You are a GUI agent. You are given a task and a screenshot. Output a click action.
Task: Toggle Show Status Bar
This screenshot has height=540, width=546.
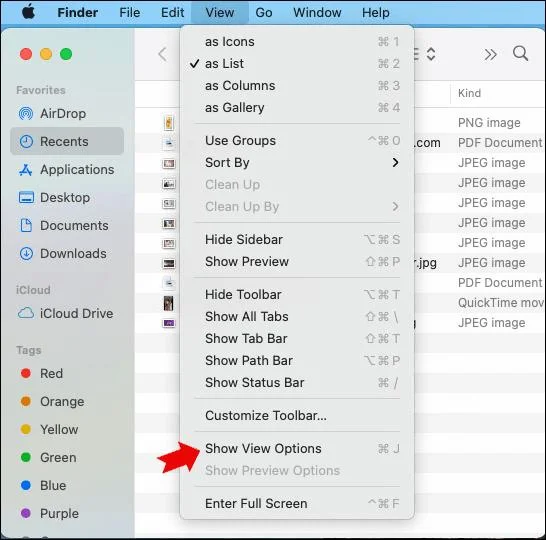click(x=297, y=382)
